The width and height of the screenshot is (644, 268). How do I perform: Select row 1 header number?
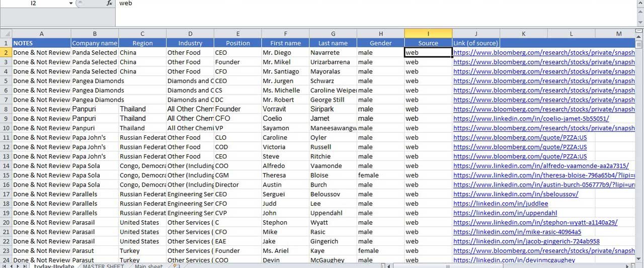pyautogui.click(x=6, y=43)
